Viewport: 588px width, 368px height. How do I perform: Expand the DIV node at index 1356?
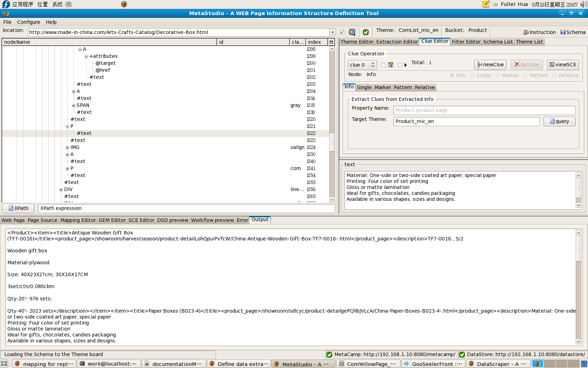[61, 190]
